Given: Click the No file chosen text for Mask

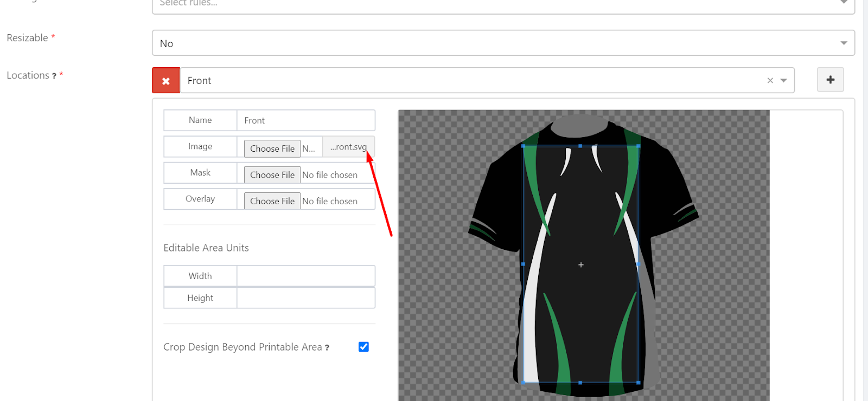Looking at the screenshot, I should point(330,175).
